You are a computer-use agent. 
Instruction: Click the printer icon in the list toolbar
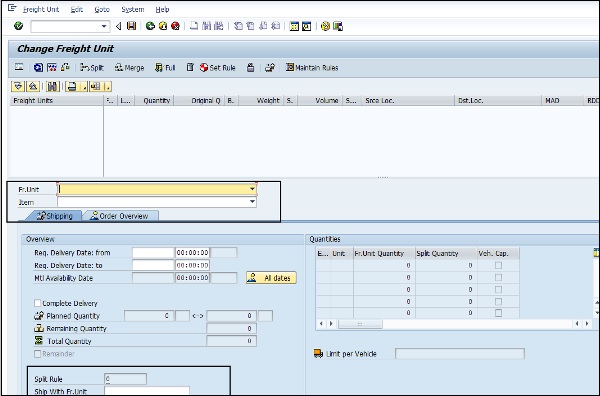[x=72, y=86]
